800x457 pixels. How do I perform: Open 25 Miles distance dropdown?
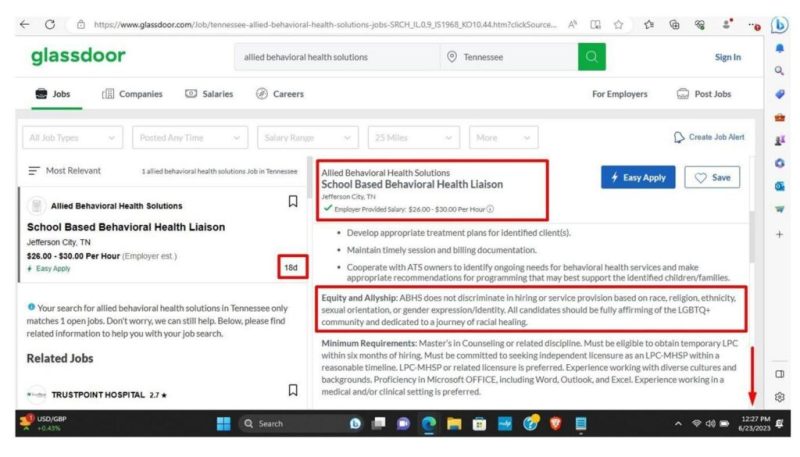tap(413, 138)
